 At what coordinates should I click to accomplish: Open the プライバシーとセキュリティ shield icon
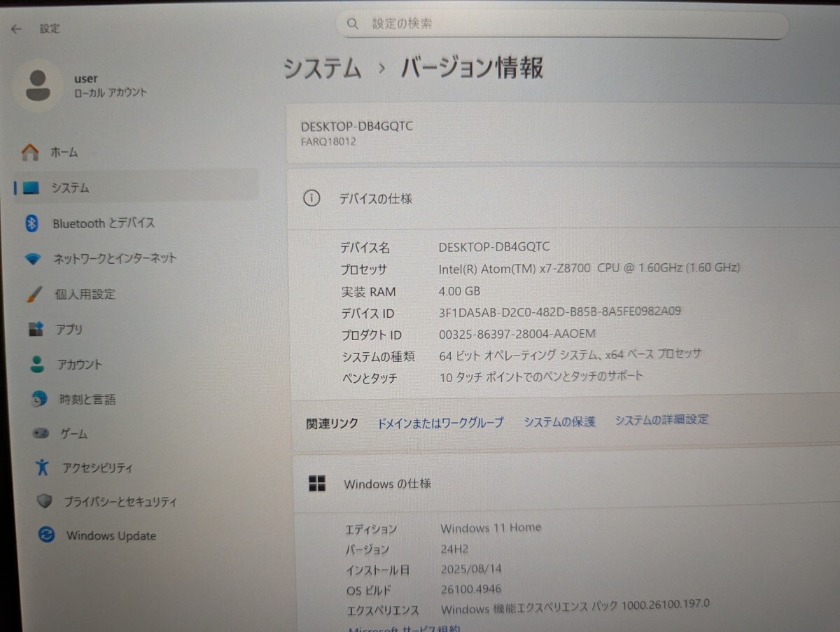pyautogui.click(x=45, y=501)
